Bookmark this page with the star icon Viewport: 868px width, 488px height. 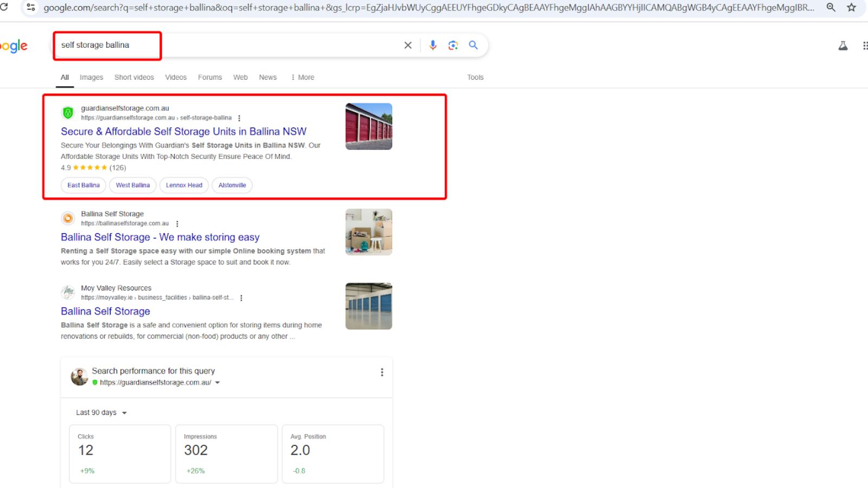(x=851, y=7)
